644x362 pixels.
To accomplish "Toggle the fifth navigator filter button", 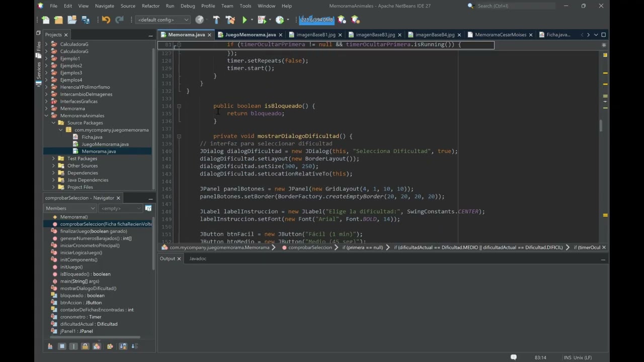I will (97, 346).
